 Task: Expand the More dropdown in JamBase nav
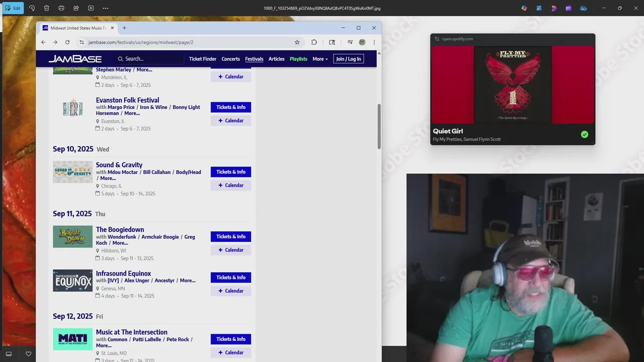[320, 59]
